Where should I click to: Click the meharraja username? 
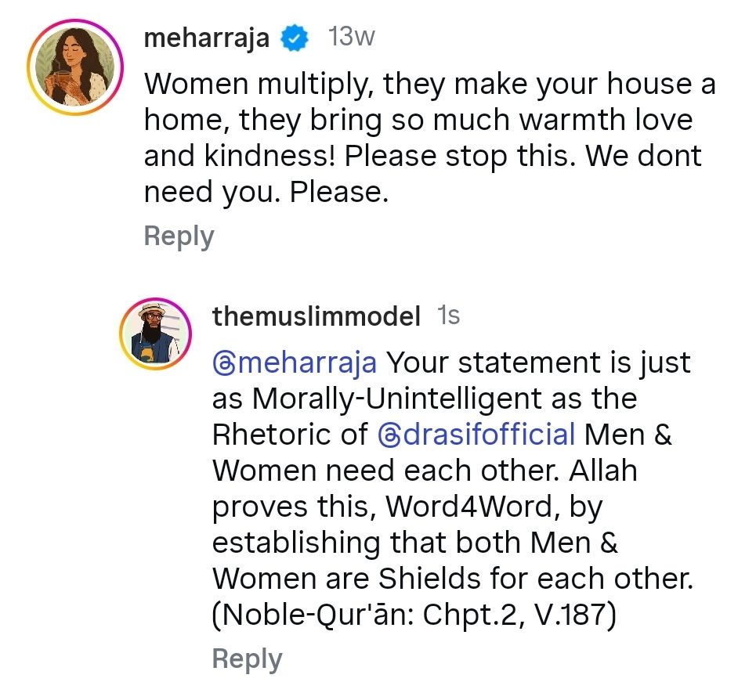207,37
